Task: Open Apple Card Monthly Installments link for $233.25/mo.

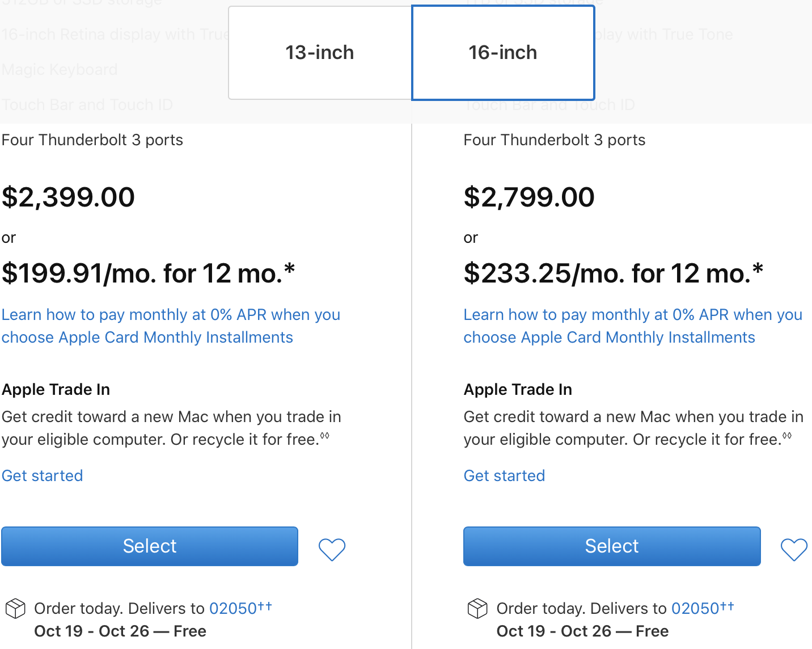Action: 633,326
